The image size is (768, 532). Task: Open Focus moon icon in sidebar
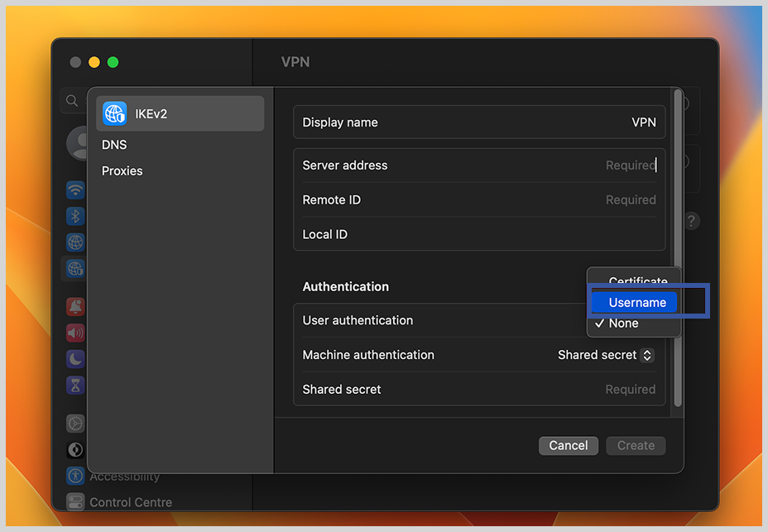click(x=75, y=359)
